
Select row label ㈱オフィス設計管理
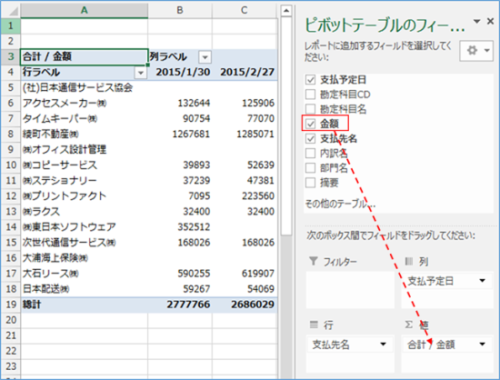pyautogui.click(x=84, y=150)
